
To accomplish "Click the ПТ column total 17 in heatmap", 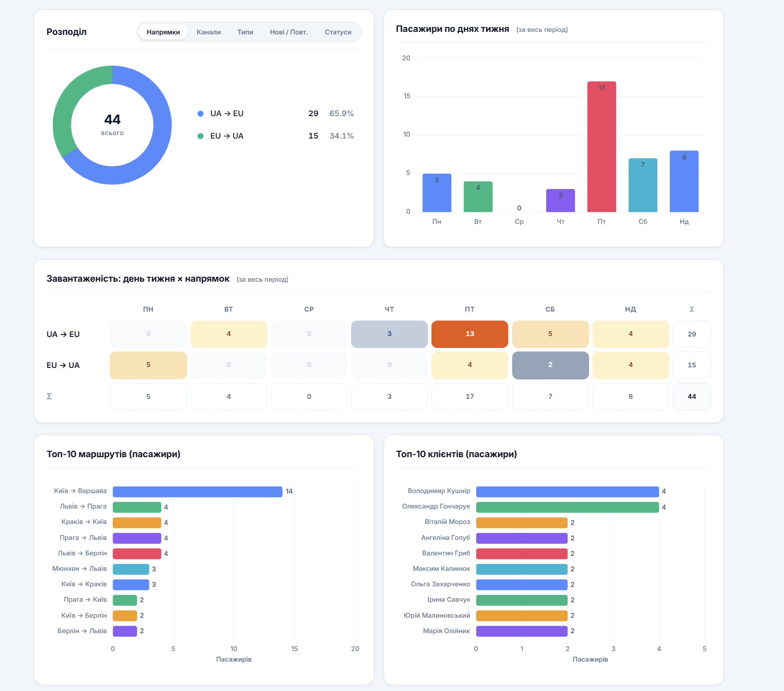I will pos(470,396).
